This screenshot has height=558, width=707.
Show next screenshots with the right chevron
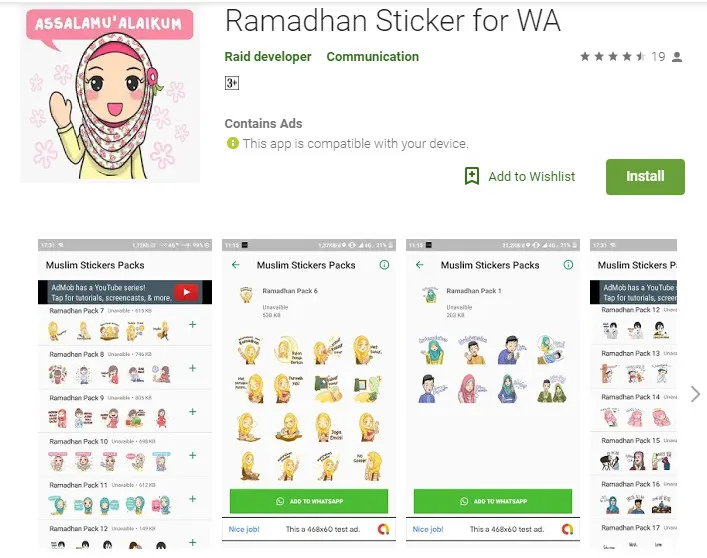695,394
